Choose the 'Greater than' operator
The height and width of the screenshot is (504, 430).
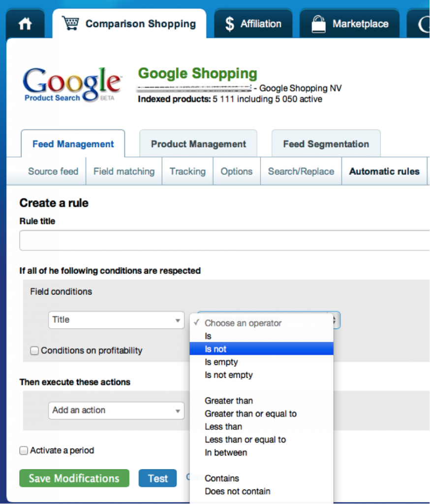[262, 401]
